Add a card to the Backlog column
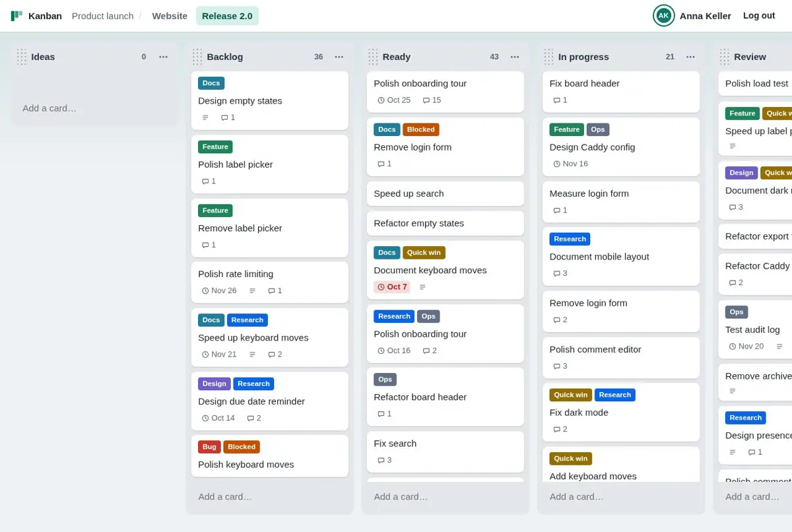Screen dimensions: 792x532 tap(270, 496)
